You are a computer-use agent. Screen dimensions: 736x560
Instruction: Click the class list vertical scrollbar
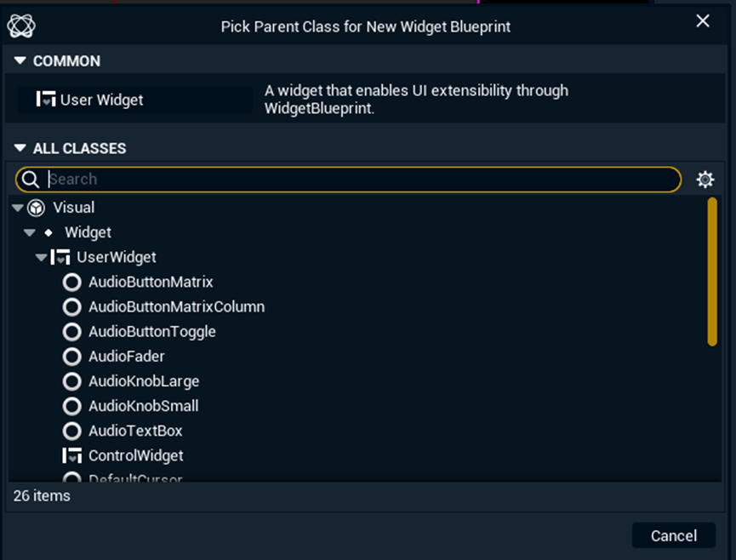(712, 272)
